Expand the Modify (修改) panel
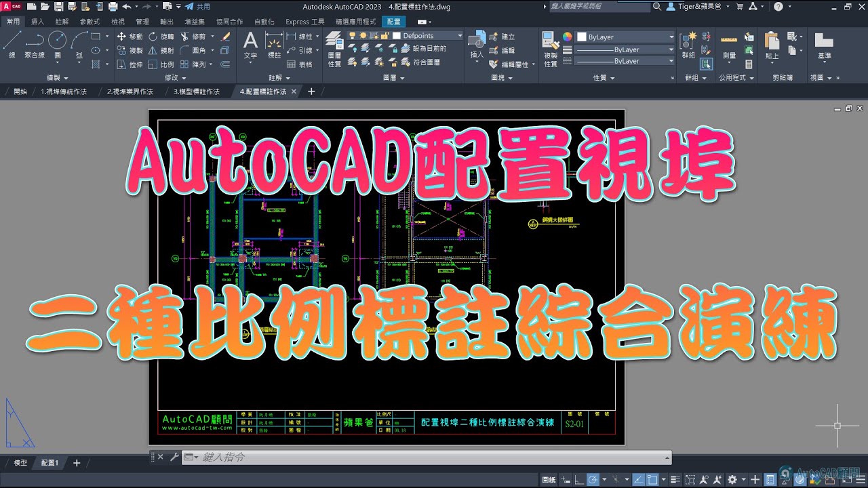 (174, 78)
